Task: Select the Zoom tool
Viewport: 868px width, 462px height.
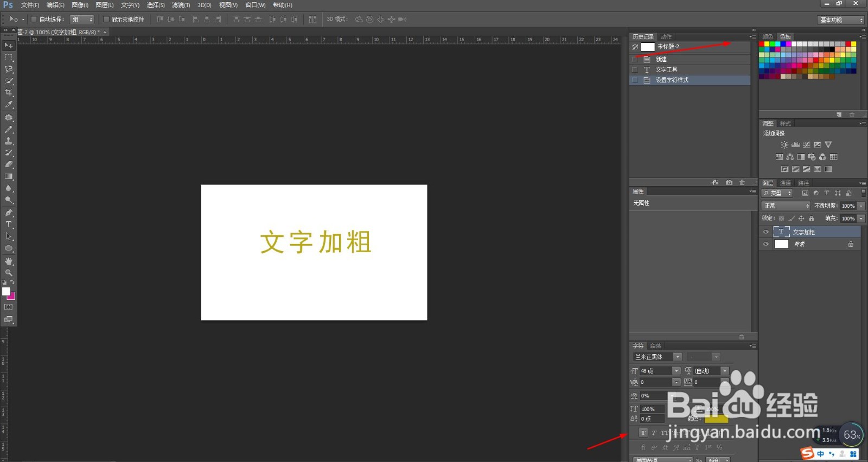Action: (x=9, y=273)
